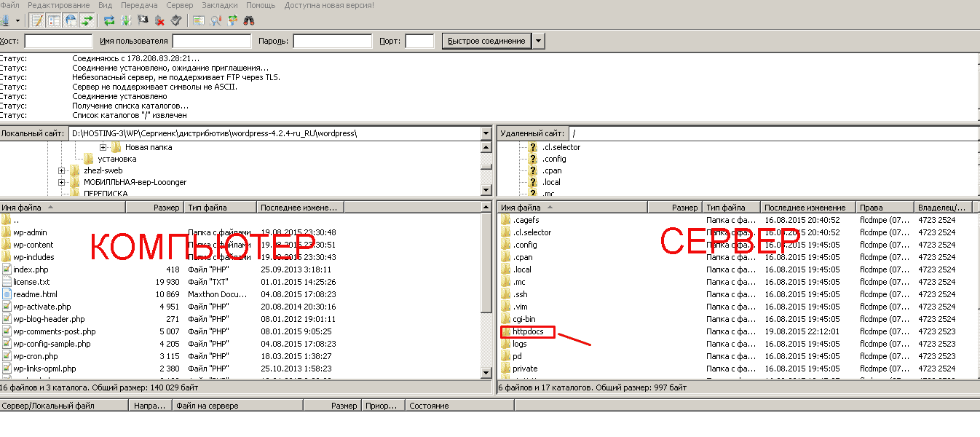Open the quick connect history dropdown arrow
This screenshot has height=437, width=980.
538,42
